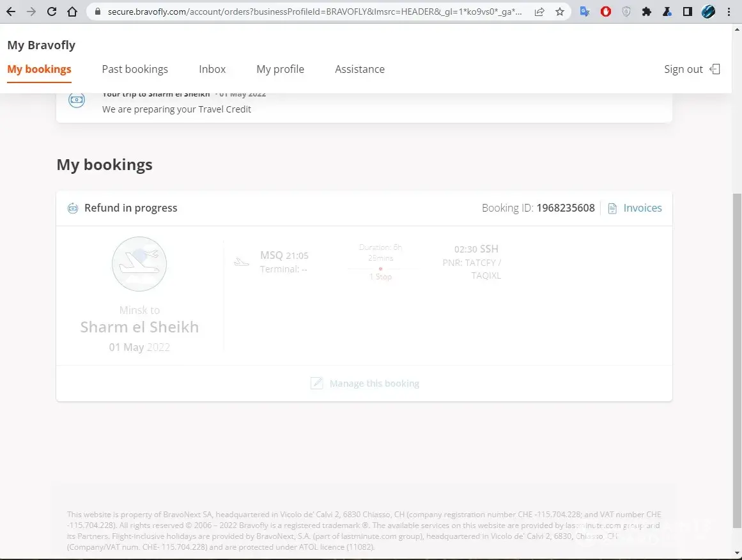Click the grey shield extension icon
The width and height of the screenshot is (742, 560).
click(626, 12)
